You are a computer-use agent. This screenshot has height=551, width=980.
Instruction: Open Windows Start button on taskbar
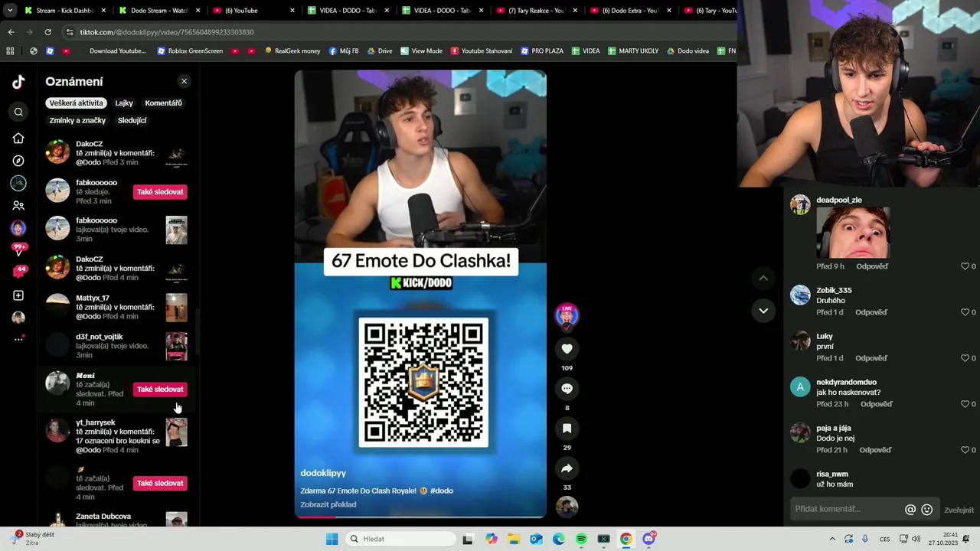tap(332, 540)
